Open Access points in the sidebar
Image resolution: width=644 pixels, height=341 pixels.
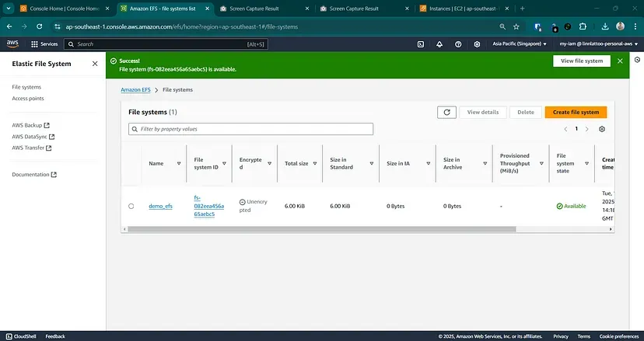tap(28, 99)
